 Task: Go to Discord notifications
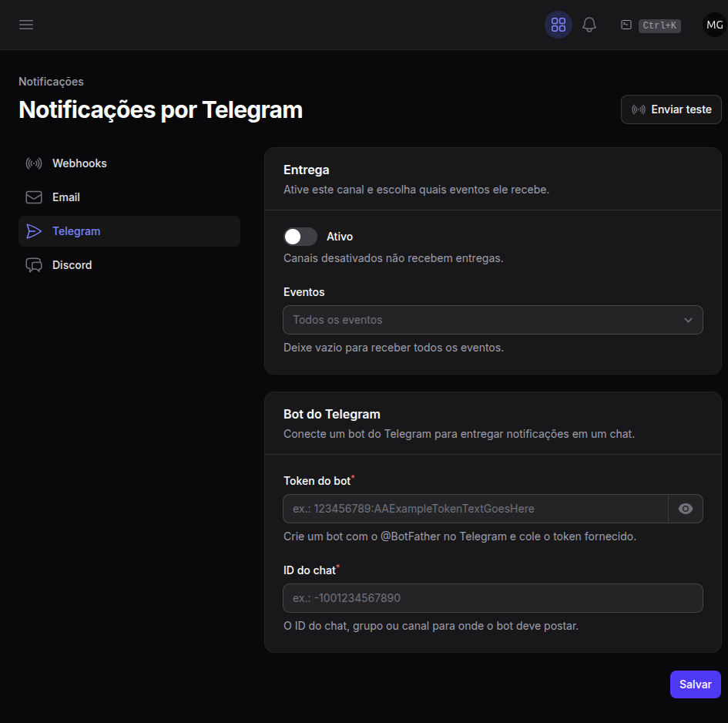pos(129,265)
